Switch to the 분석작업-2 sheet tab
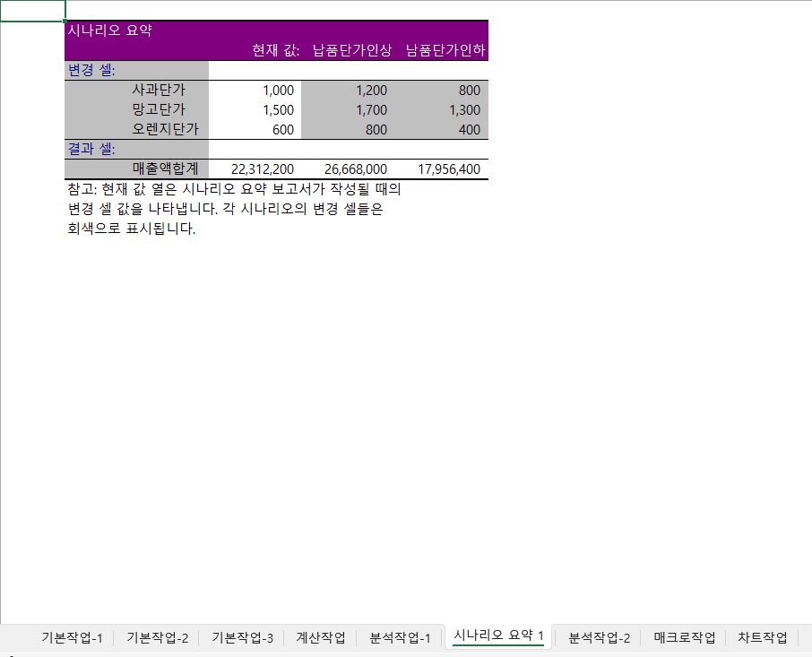Image resolution: width=812 pixels, height=657 pixels. click(599, 638)
